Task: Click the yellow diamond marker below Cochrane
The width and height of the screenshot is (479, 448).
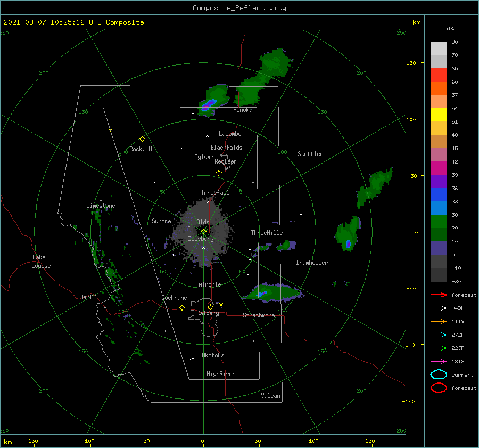Action: click(182, 308)
